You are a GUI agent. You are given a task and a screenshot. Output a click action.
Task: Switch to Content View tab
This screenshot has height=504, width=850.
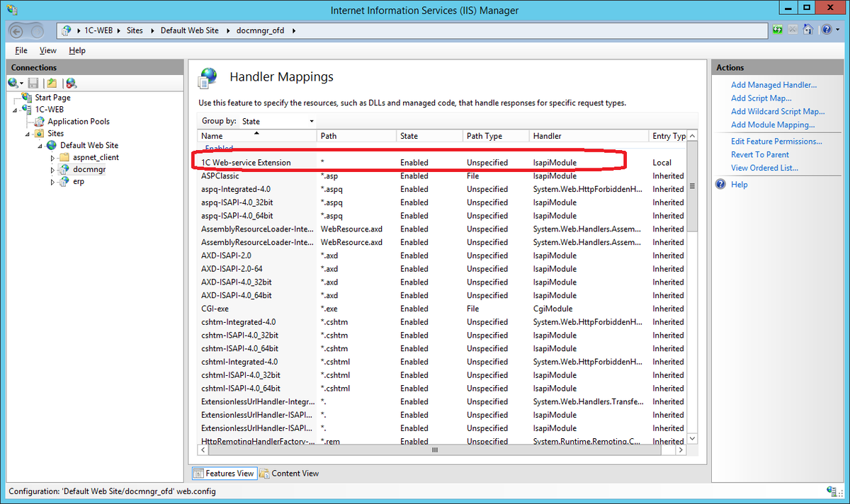coord(289,473)
